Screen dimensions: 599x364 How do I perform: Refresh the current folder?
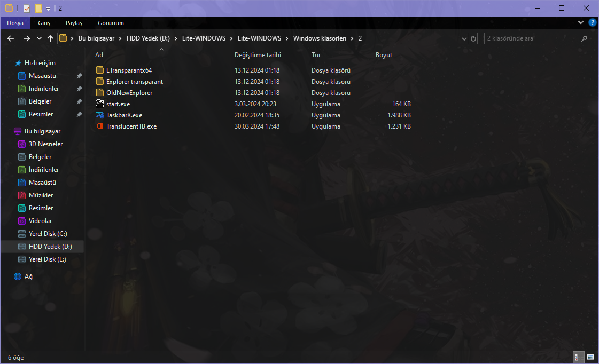point(473,38)
